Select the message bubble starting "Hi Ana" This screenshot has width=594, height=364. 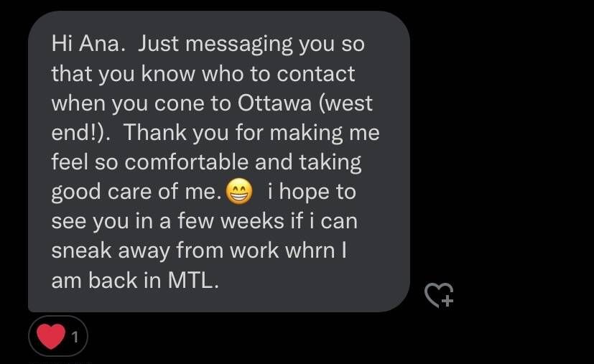point(219,162)
